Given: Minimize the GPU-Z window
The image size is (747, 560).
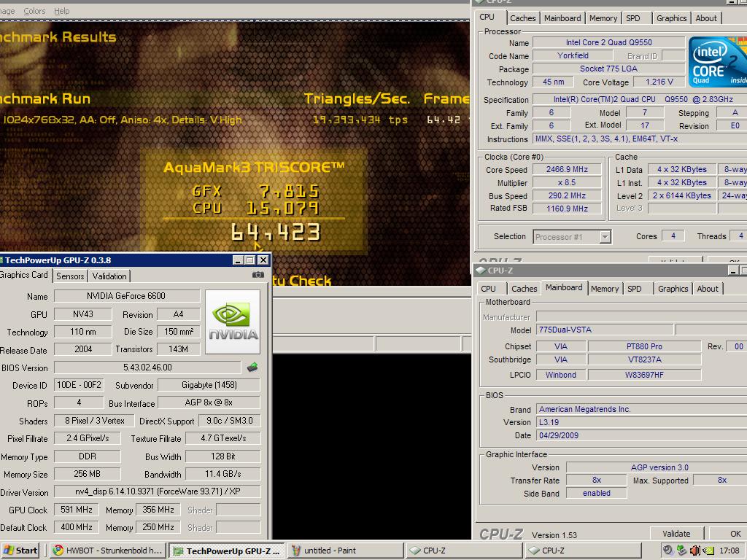Looking at the screenshot, I should (238, 260).
